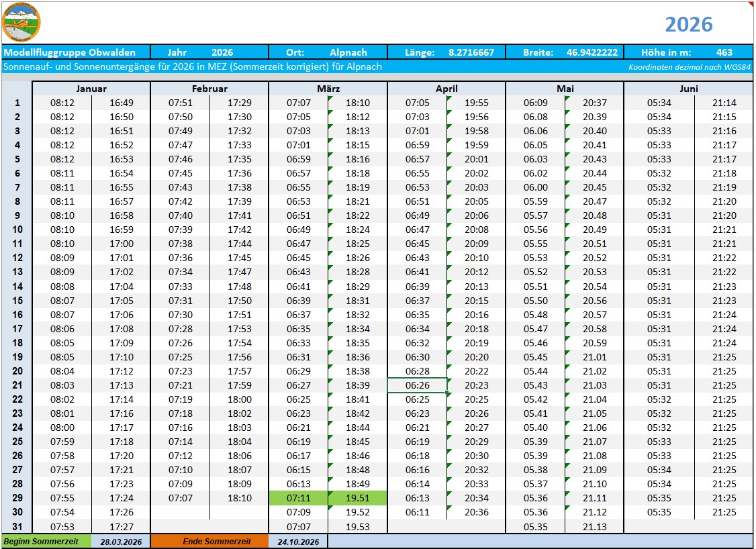
Task: Select the 24.10.2026 summer time end date
Action: [x=298, y=542]
